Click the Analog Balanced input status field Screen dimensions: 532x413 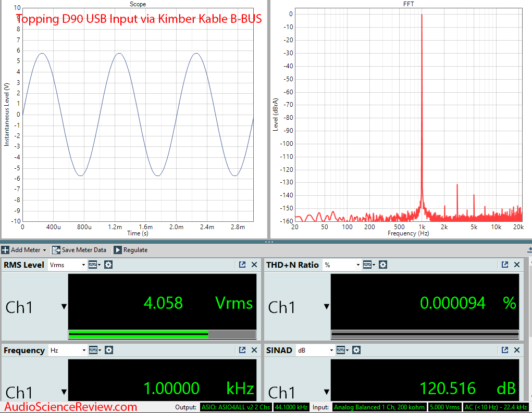[x=379, y=407]
